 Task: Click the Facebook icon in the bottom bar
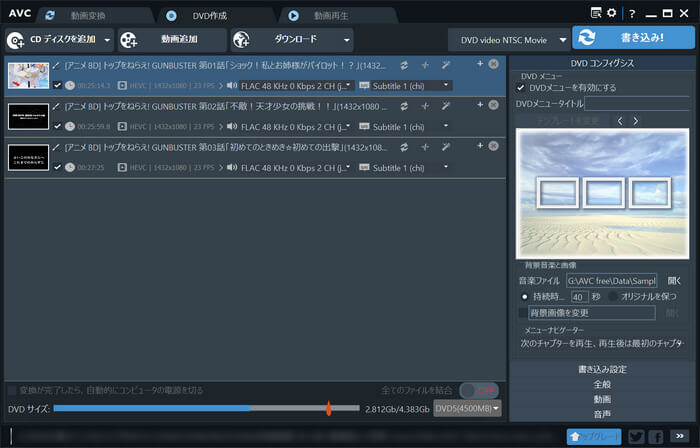coord(656,436)
